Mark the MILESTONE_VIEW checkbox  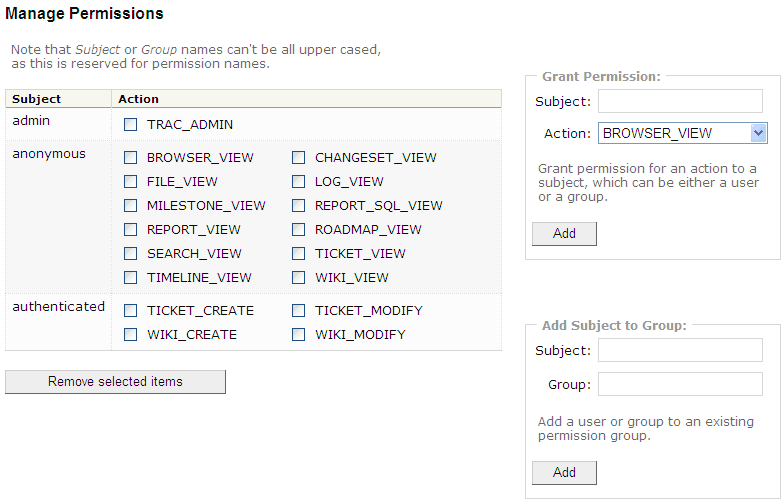(x=131, y=205)
